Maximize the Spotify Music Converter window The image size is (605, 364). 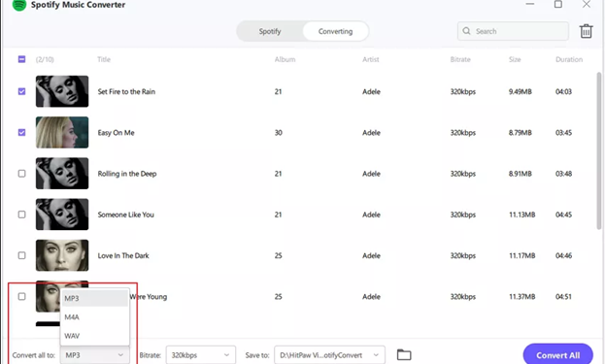click(558, 4)
